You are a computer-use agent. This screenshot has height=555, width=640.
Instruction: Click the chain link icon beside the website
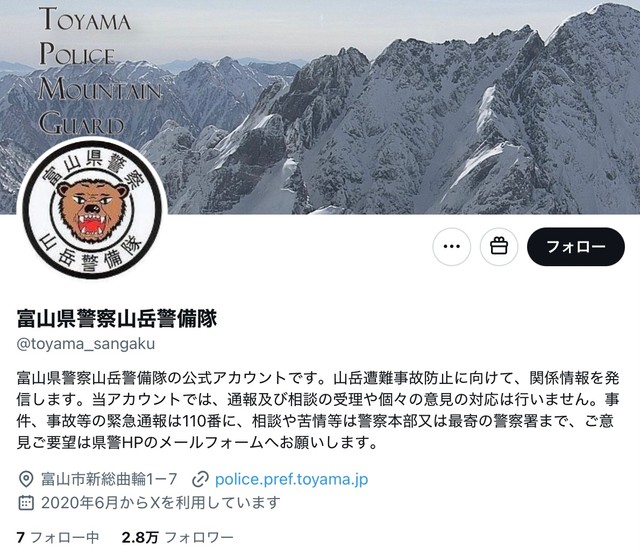tap(200, 479)
